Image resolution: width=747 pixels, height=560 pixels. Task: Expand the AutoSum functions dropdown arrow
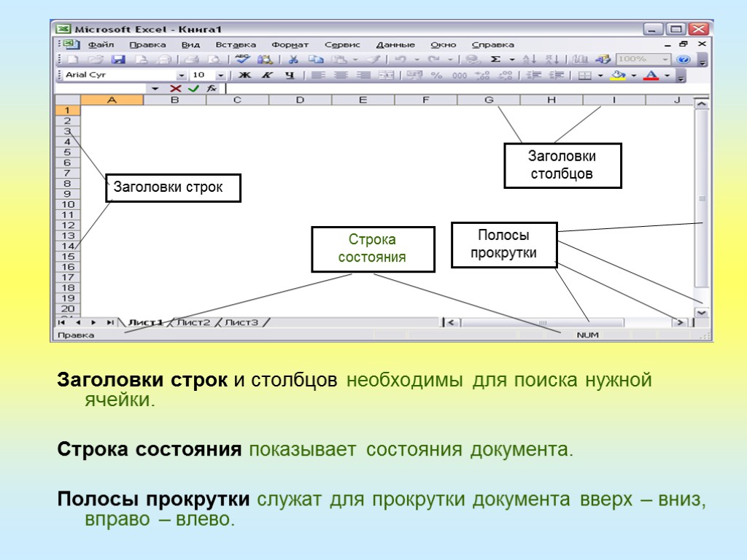click(x=512, y=60)
